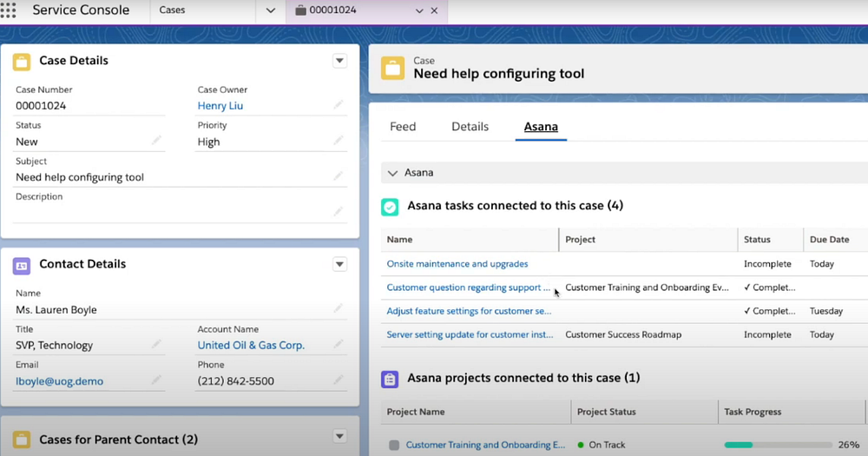The image size is (868, 456).
Task: Edit Priority field pencil icon
Action: [x=339, y=141]
